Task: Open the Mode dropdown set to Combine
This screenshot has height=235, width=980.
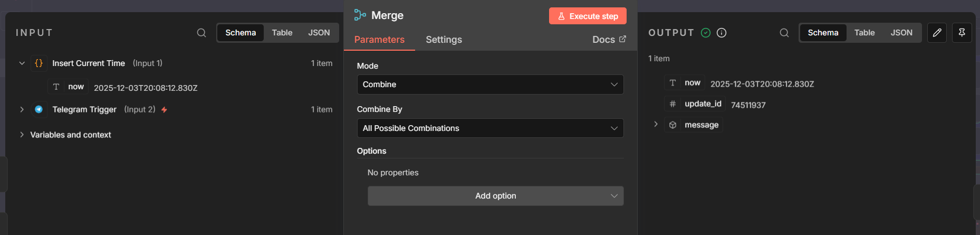Action: coord(490,84)
